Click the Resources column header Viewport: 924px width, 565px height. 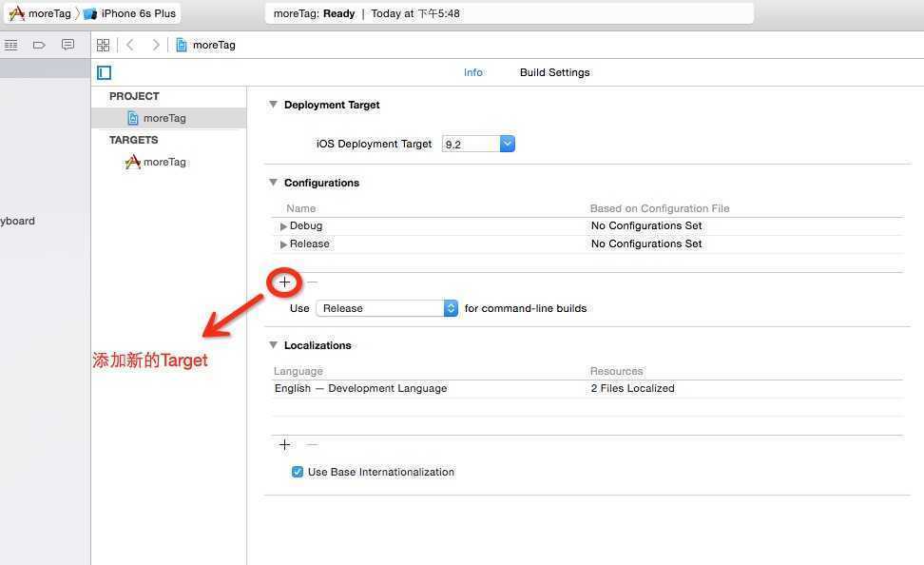coord(616,372)
